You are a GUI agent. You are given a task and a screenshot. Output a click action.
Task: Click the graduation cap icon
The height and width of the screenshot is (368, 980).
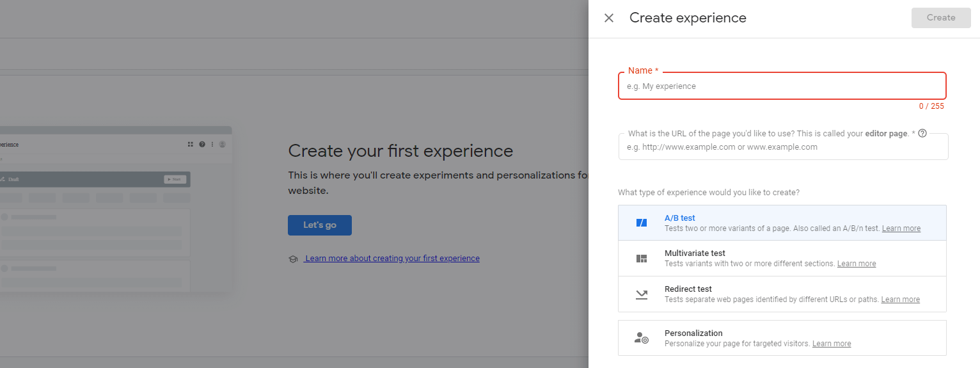[294, 259]
